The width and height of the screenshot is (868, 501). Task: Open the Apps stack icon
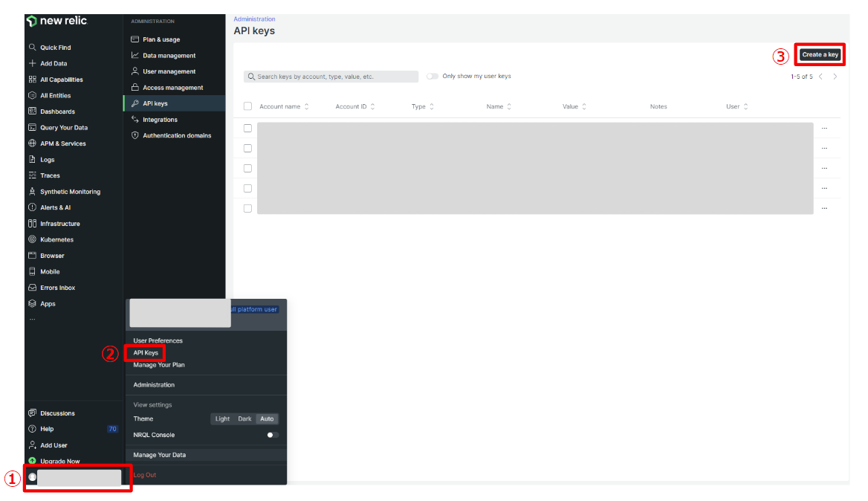tap(32, 304)
